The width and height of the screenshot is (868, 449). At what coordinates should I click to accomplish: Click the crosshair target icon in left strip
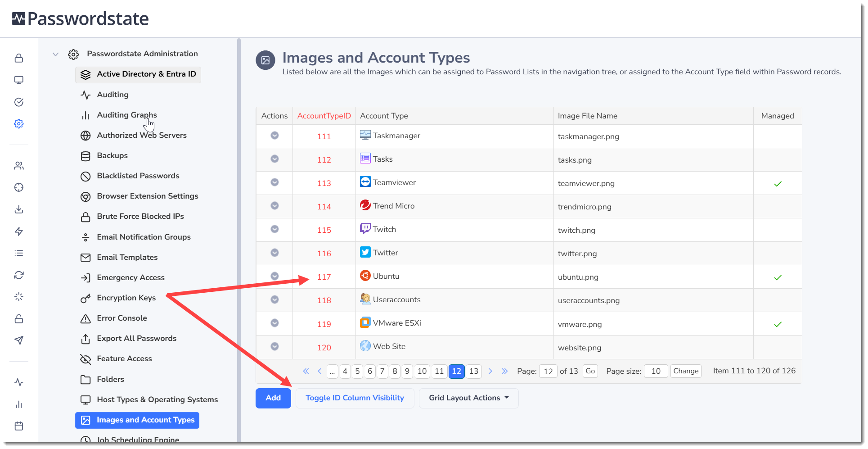(x=19, y=187)
